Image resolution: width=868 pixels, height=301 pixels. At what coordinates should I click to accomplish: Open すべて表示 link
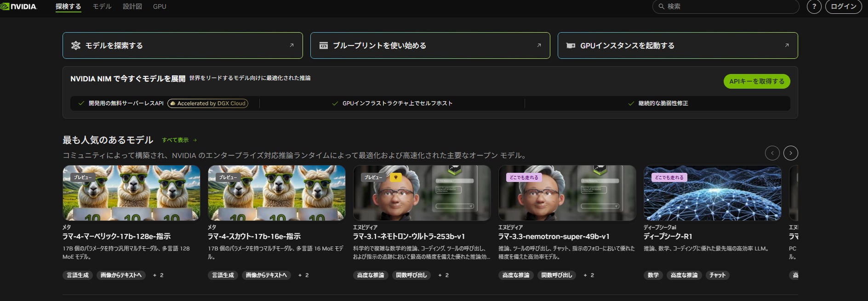click(x=179, y=140)
